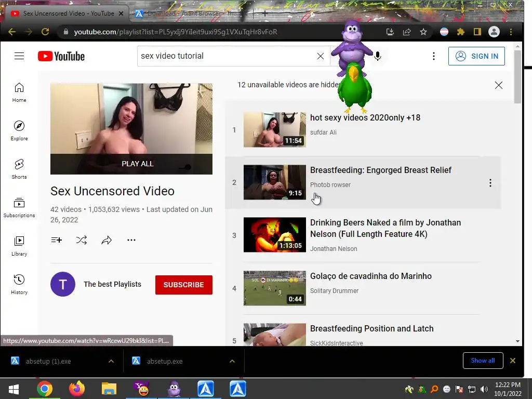
Task: Click the install/download icon in the address bar
Action: [x=390, y=32]
